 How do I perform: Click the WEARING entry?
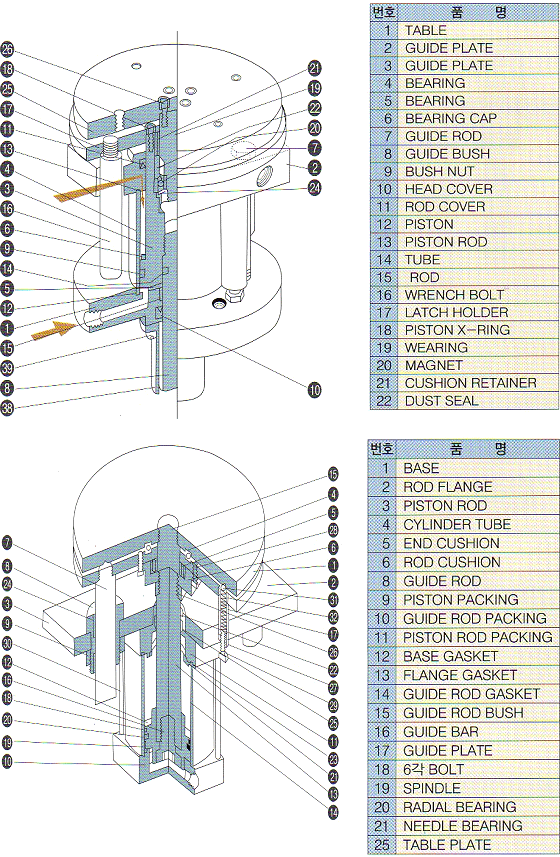tap(464, 347)
